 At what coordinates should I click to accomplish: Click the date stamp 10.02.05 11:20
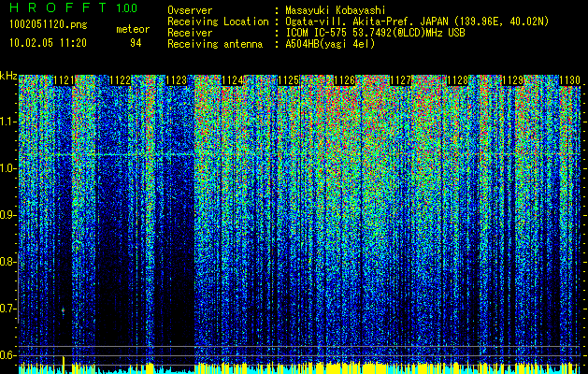pos(48,43)
